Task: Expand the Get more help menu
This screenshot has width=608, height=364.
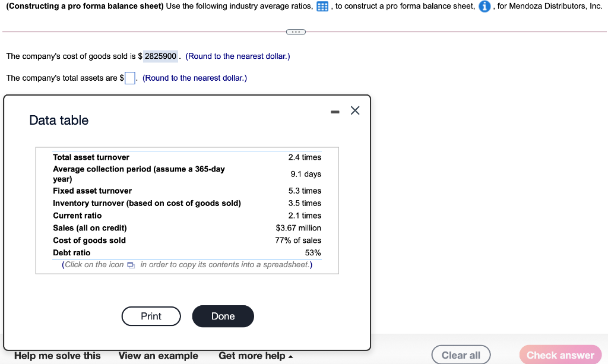Action: click(x=251, y=356)
